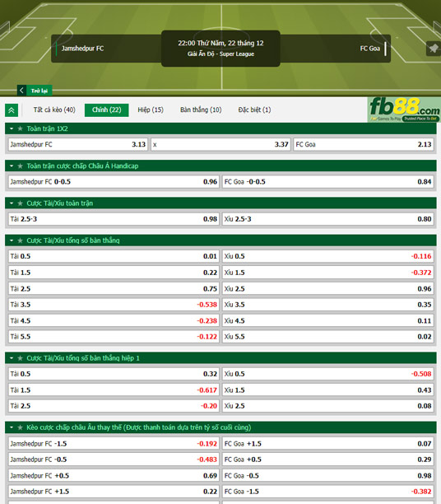This screenshot has width=441, height=504.
Task: Collapse Tài/Xỉu tổng số bàn thắng arrow
Action: coord(12,240)
